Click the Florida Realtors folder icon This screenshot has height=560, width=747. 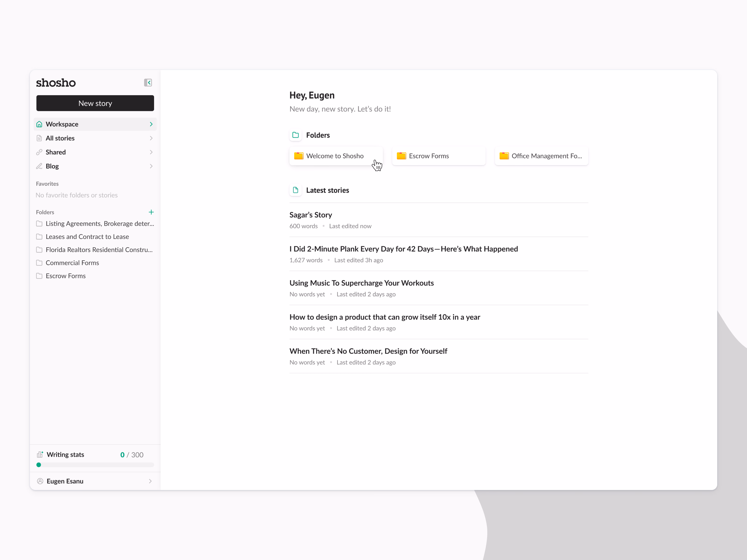tap(39, 250)
